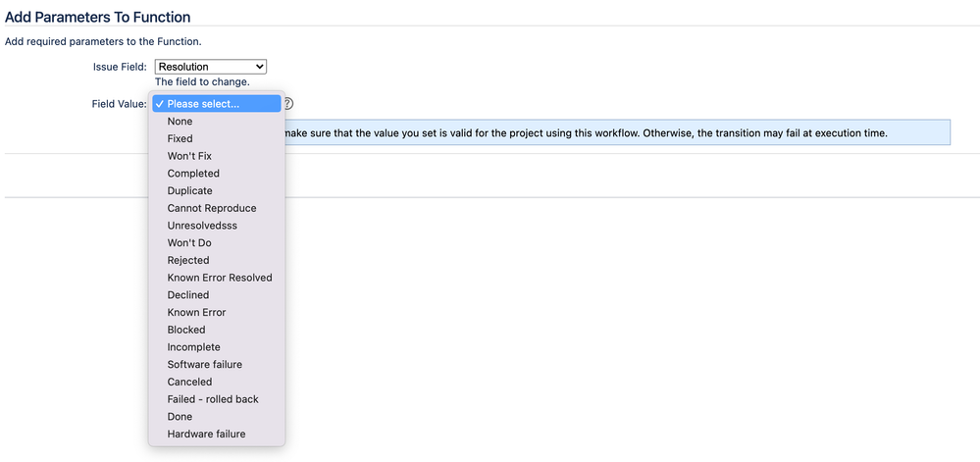Screen dimensions: 980x462
Task: Pick 'Blocked' as the resolution
Action: pyautogui.click(x=216, y=330)
